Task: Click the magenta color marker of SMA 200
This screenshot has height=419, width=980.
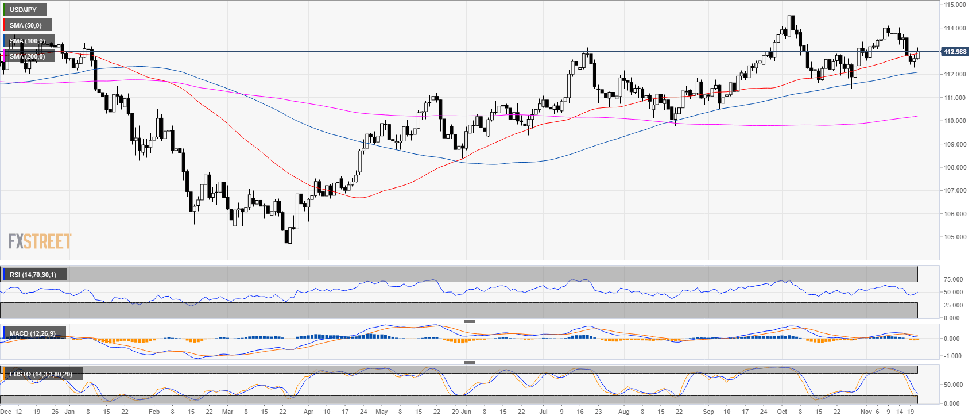Action: point(3,56)
